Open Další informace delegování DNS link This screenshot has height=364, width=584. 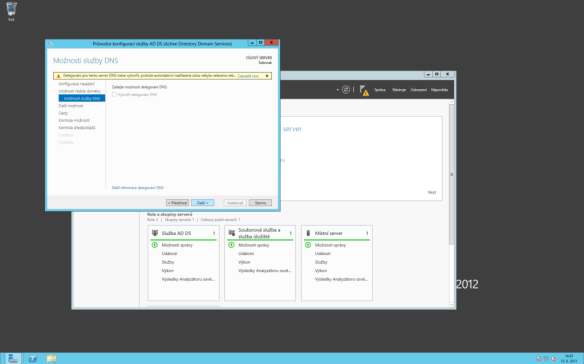tap(138, 188)
